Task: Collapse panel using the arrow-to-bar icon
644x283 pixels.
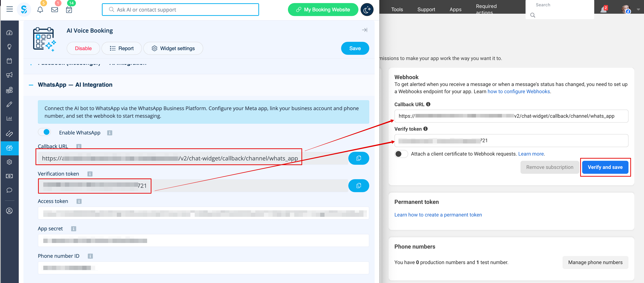Action: [365, 30]
